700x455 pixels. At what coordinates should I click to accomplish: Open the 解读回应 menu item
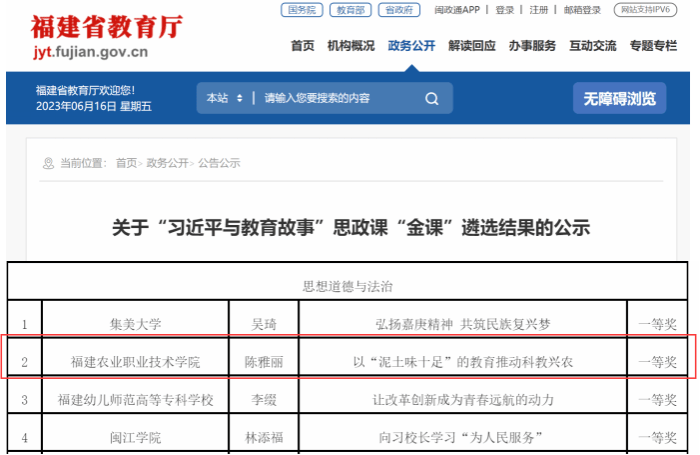click(472, 46)
